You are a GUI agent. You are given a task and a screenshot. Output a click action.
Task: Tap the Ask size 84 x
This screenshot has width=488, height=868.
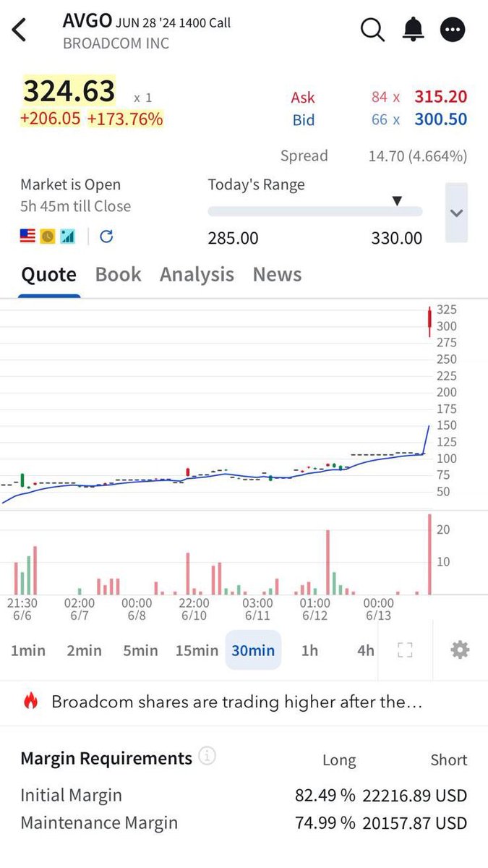(385, 97)
